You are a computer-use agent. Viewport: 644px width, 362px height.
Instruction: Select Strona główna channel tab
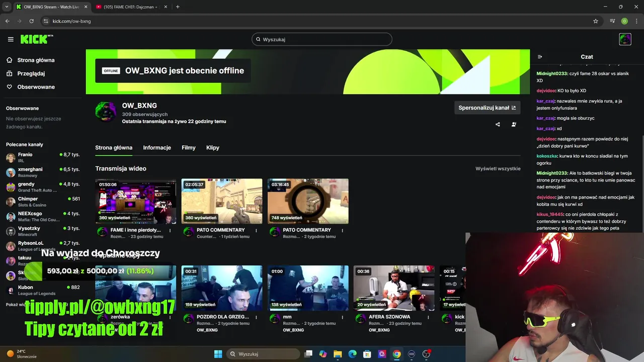click(114, 147)
